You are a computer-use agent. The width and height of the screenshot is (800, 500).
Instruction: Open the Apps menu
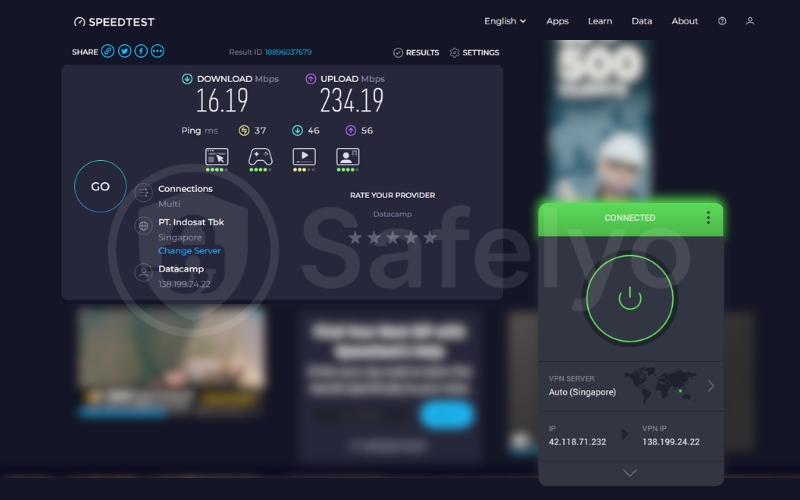coord(557,21)
